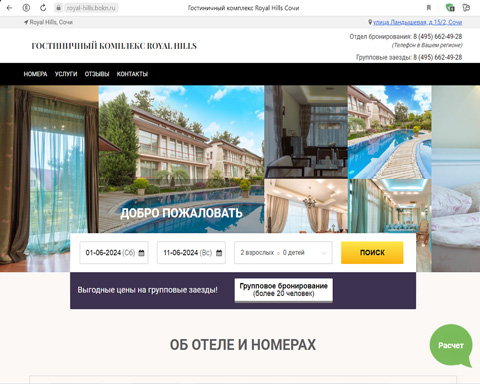Click check-out date field 11-06-2024
480x384 pixels.
191,253
